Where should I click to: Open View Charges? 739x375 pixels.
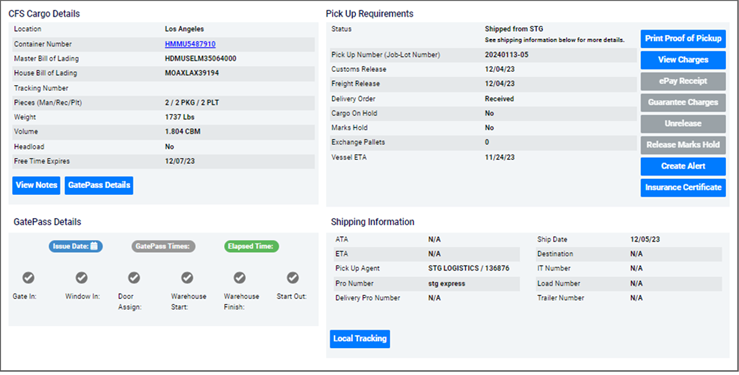[x=683, y=60]
